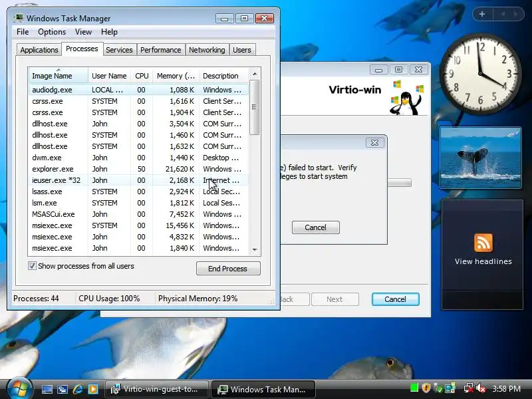This screenshot has width=532, height=399.
Task: Click process list scroll down arrow
Action: pyautogui.click(x=255, y=250)
